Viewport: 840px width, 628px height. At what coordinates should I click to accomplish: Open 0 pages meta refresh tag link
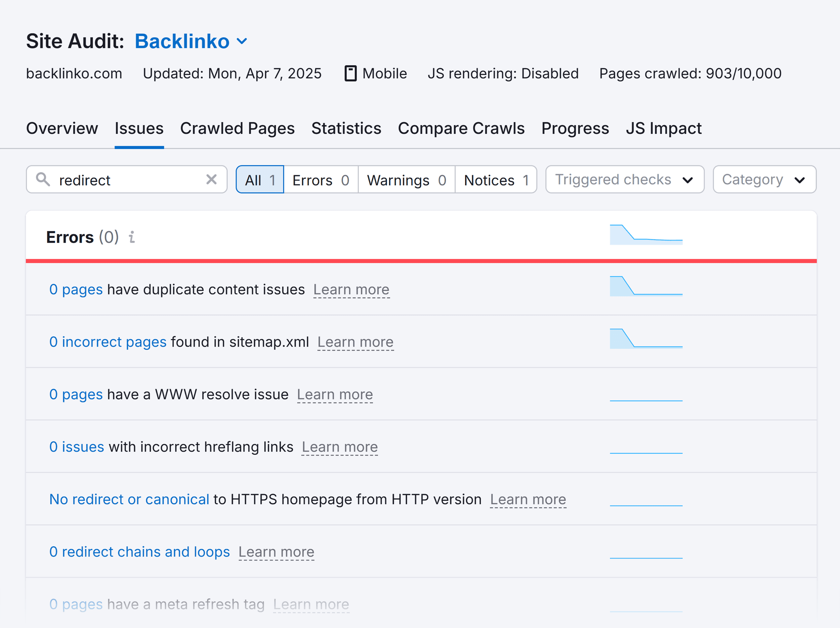pyautogui.click(x=76, y=604)
